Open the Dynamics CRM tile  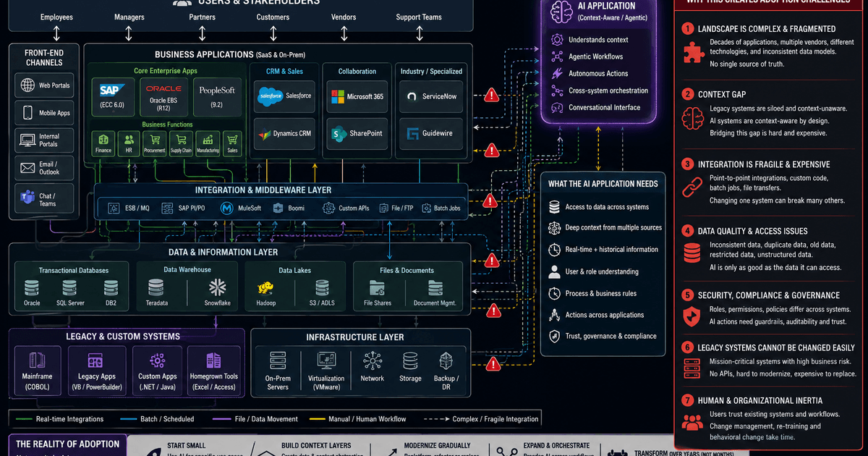click(x=285, y=134)
